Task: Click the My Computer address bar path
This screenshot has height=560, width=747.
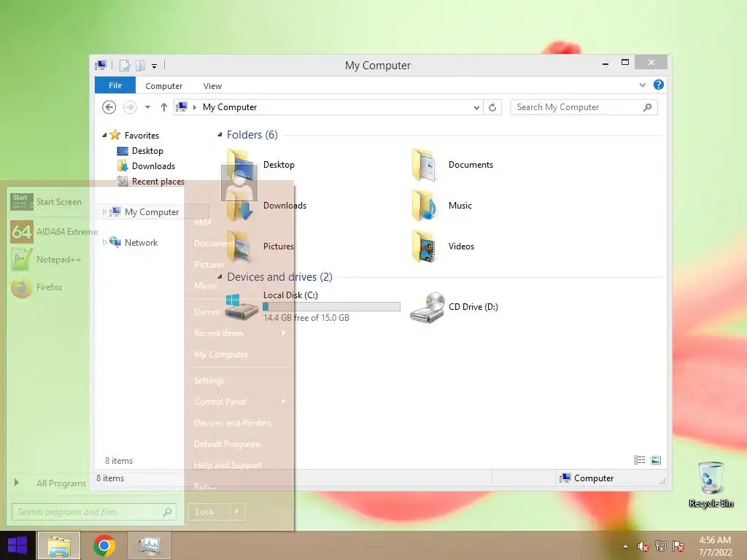Action: [230, 107]
